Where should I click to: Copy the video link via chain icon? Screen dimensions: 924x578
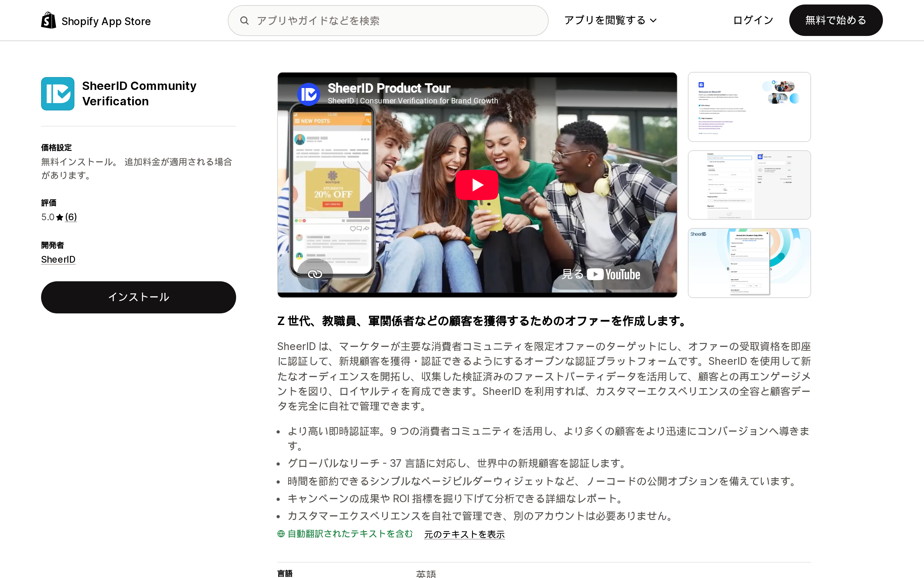coord(315,274)
